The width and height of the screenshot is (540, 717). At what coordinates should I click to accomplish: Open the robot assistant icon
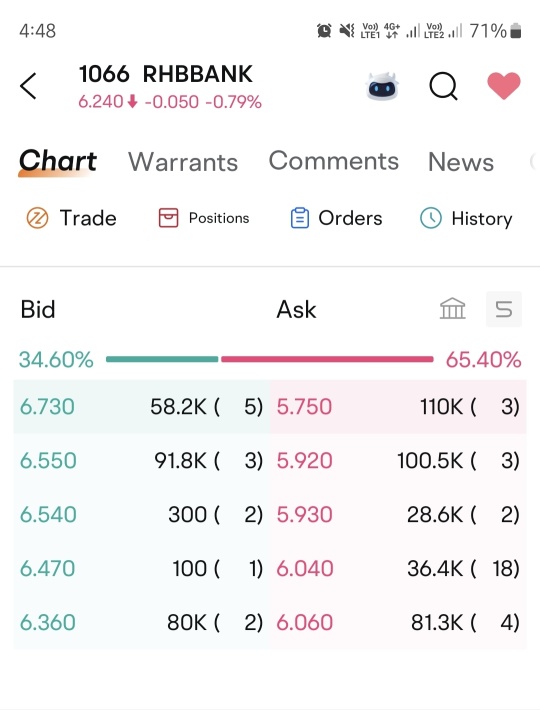click(382, 86)
